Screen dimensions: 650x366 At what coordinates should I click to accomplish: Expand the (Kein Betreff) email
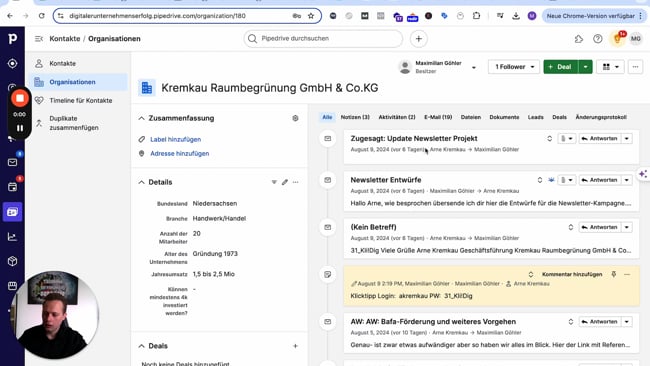570,227
